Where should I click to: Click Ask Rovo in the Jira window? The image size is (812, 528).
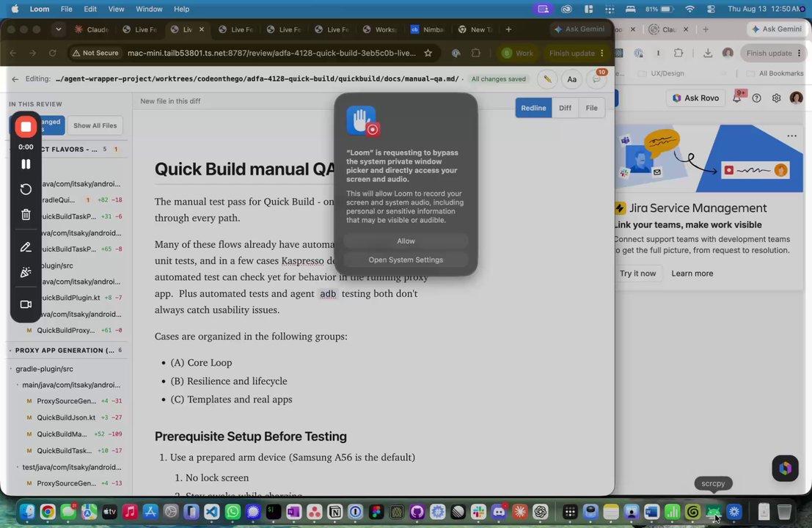695,98
